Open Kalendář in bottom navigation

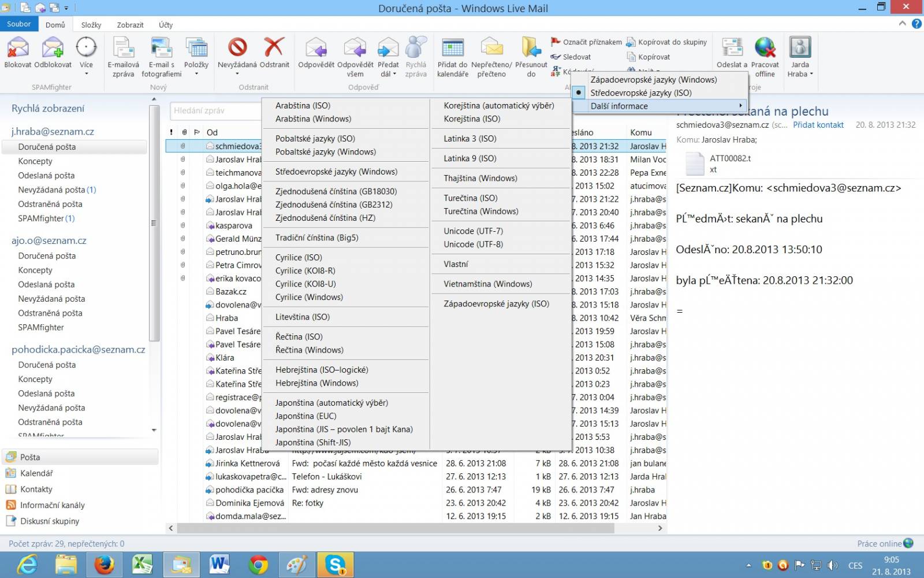tap(36, 473)
